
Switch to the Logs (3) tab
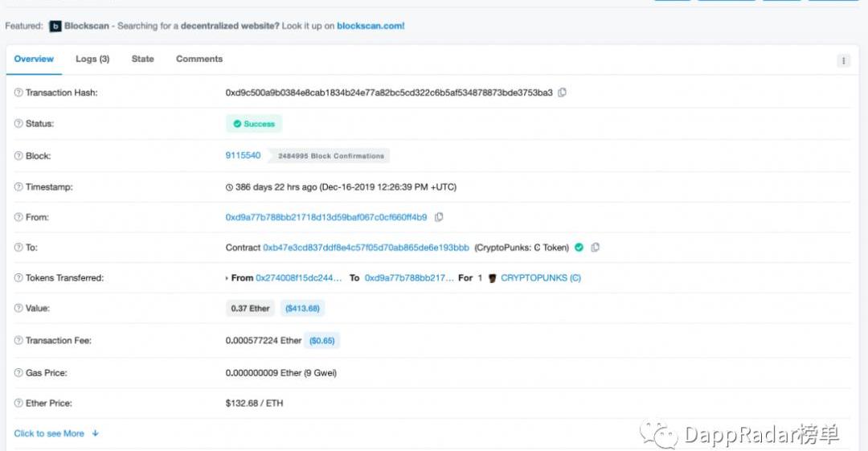pyautogui.click(x=92, y=59)
